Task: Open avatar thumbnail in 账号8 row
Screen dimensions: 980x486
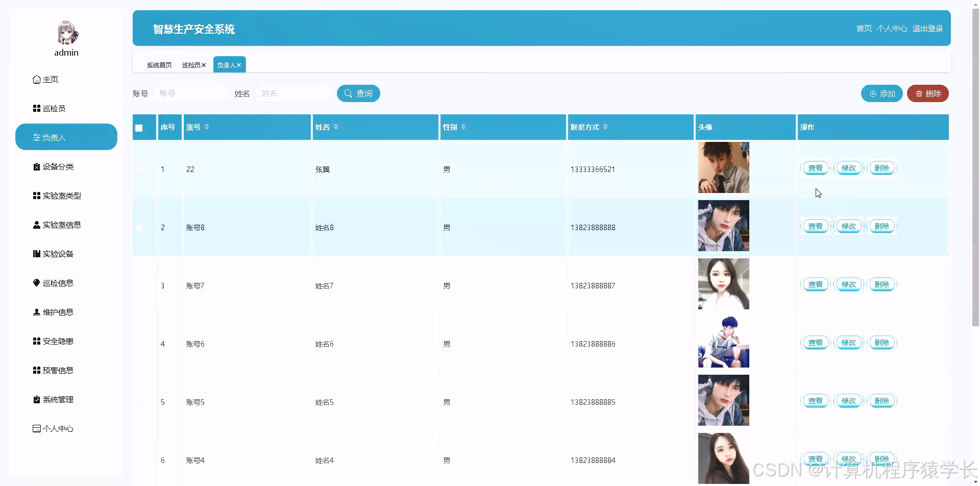Action: click(723, 226)
